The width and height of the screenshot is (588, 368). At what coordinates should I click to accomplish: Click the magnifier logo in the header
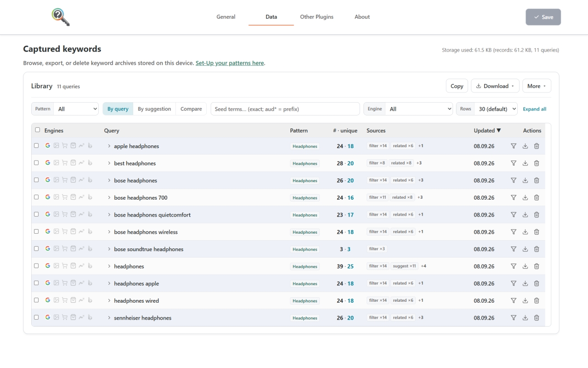tap(61, 17)
